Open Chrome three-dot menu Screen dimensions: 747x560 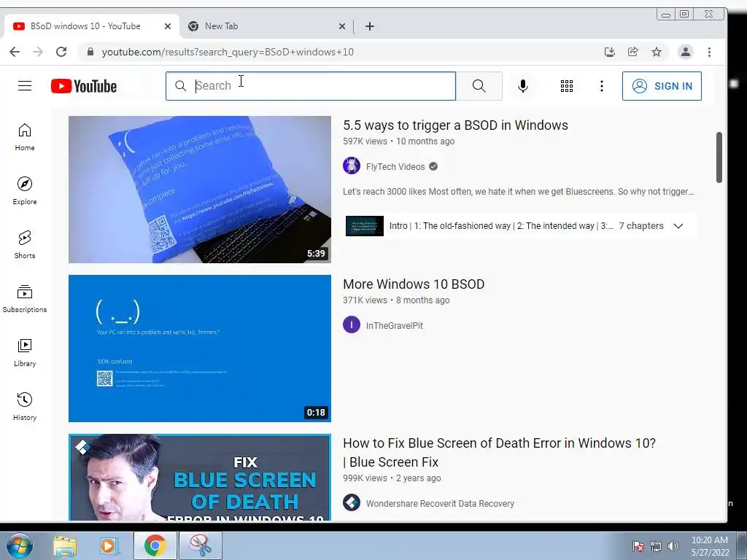[709, 52]
